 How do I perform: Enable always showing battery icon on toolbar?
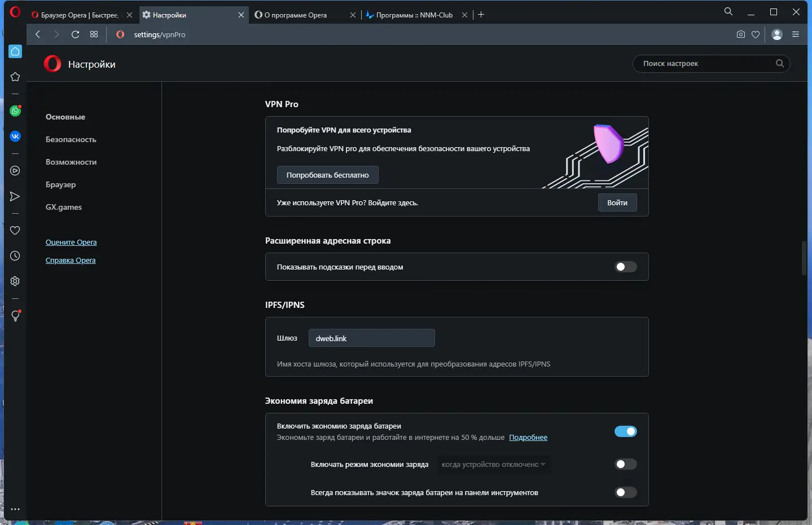coord(626,492)
